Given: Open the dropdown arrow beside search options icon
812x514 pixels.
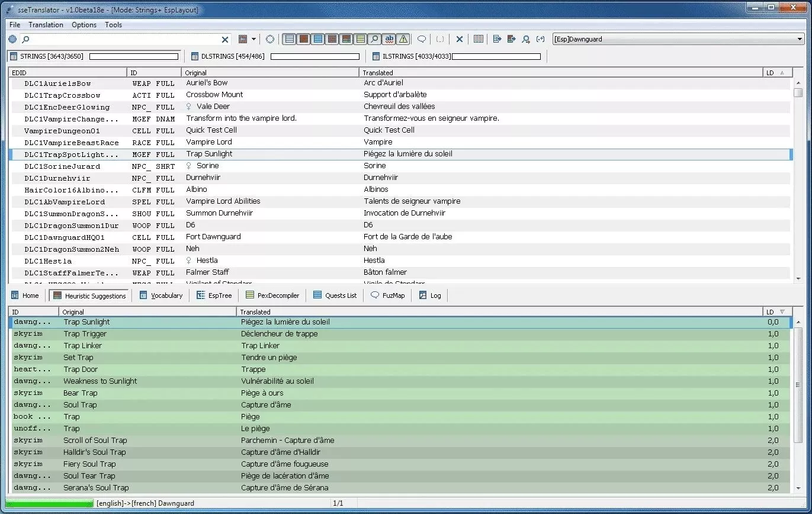Looking at the screenshot, I should 253,40.
